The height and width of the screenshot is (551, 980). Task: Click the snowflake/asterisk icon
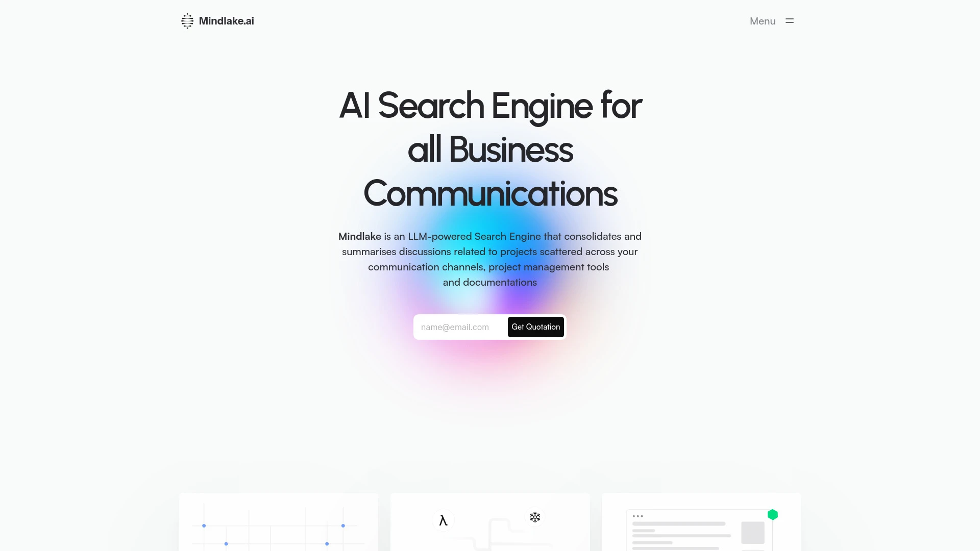coord(536,517)
